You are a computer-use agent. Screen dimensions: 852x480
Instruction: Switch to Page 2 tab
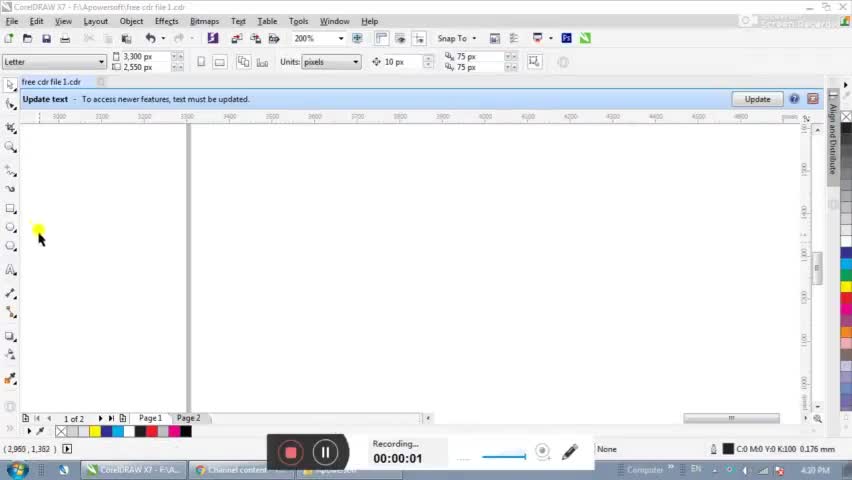pyautogui.click(x=188, y=418)
